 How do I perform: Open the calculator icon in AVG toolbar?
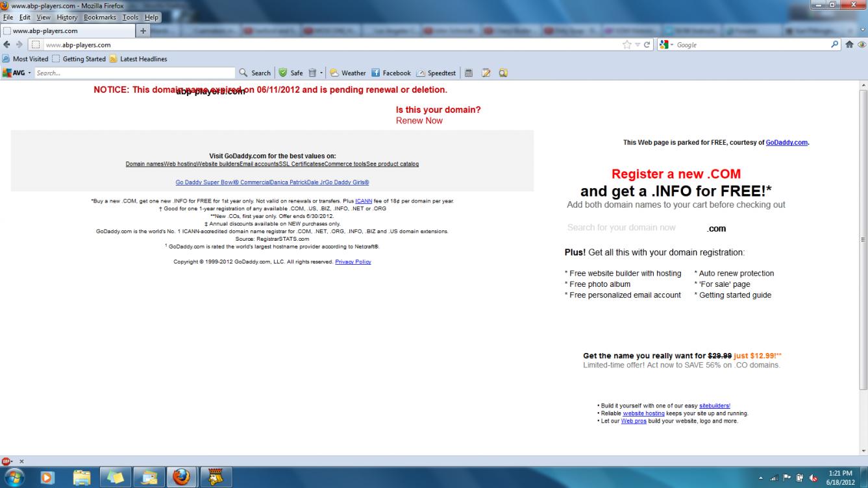point(469,73)
